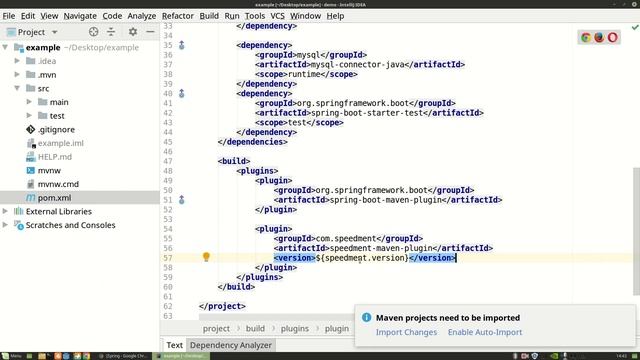The image size is (640, 360).
Task: Click line number 47 in the gutter
Action: click(168, 161)
